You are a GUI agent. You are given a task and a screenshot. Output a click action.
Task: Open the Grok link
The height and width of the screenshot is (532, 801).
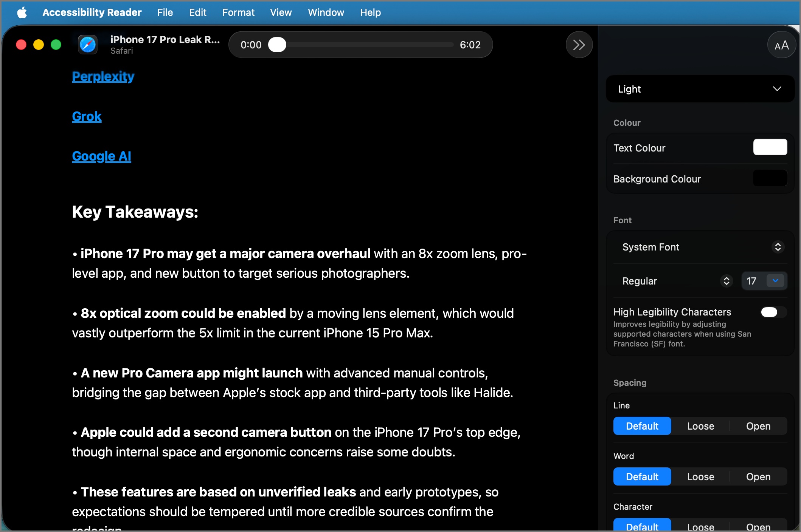click(87, 116)
